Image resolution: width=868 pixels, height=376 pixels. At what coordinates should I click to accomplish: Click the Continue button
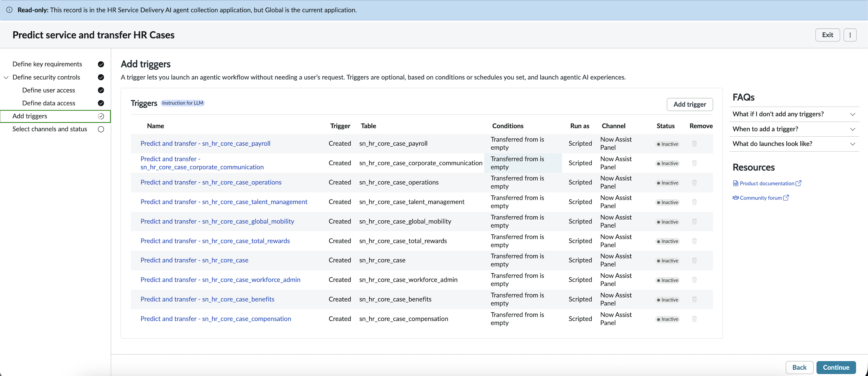(x=836, y=367)
